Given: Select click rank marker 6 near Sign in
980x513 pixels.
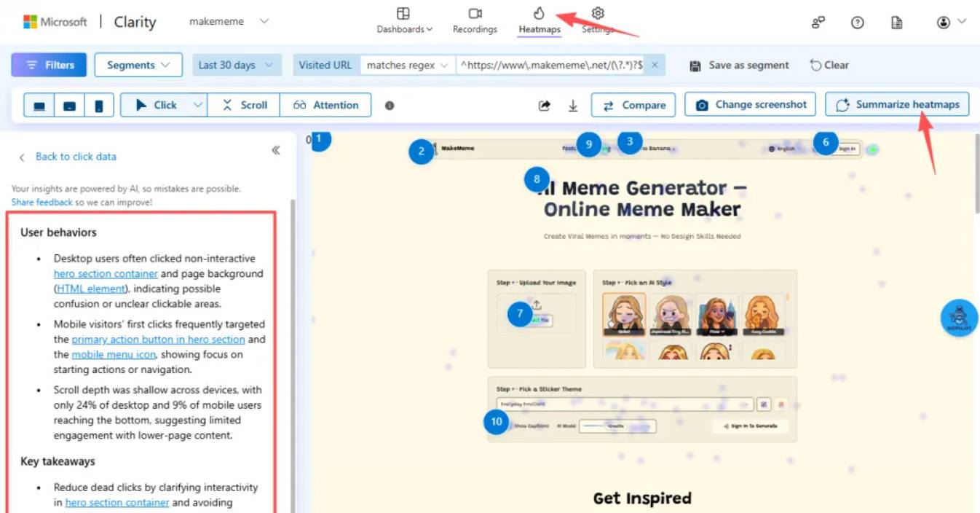Looking at the screenshot, I should point(826,142).
